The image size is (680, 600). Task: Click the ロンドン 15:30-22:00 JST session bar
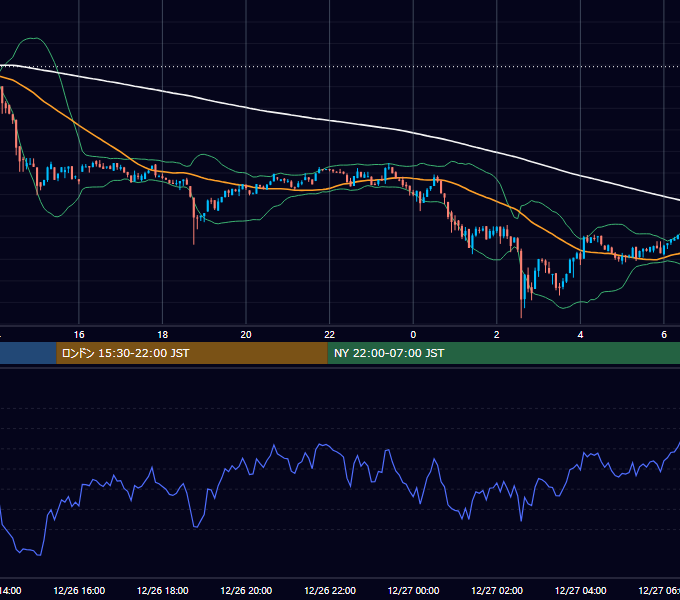click(x=192, y=353)
